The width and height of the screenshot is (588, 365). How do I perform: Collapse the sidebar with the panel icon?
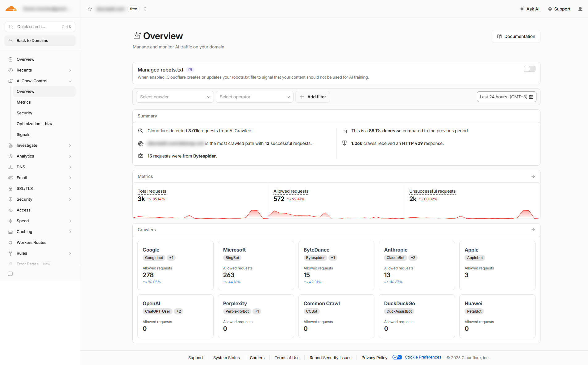(10, 274)
